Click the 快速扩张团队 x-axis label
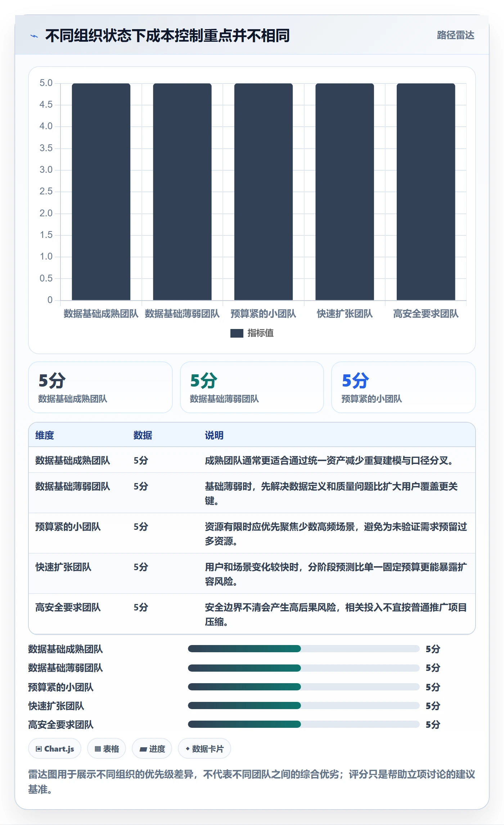Screen dimensions: 504x825 click(345, 314)
